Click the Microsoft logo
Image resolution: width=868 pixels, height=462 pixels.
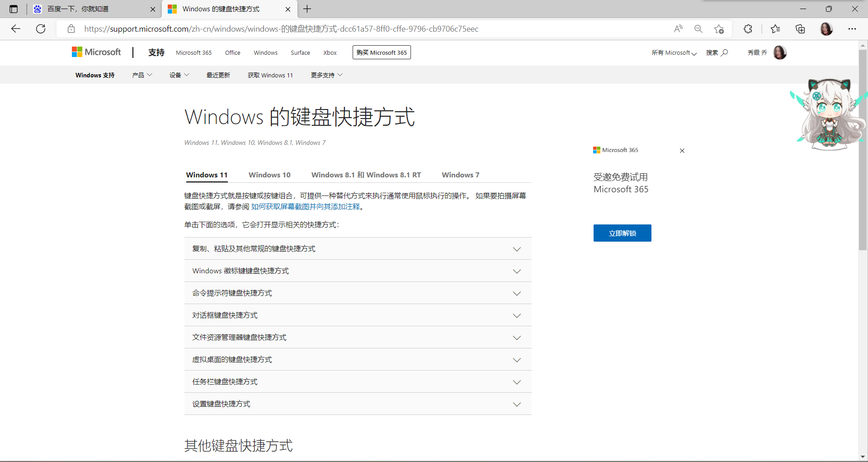(x=96, y=52)
